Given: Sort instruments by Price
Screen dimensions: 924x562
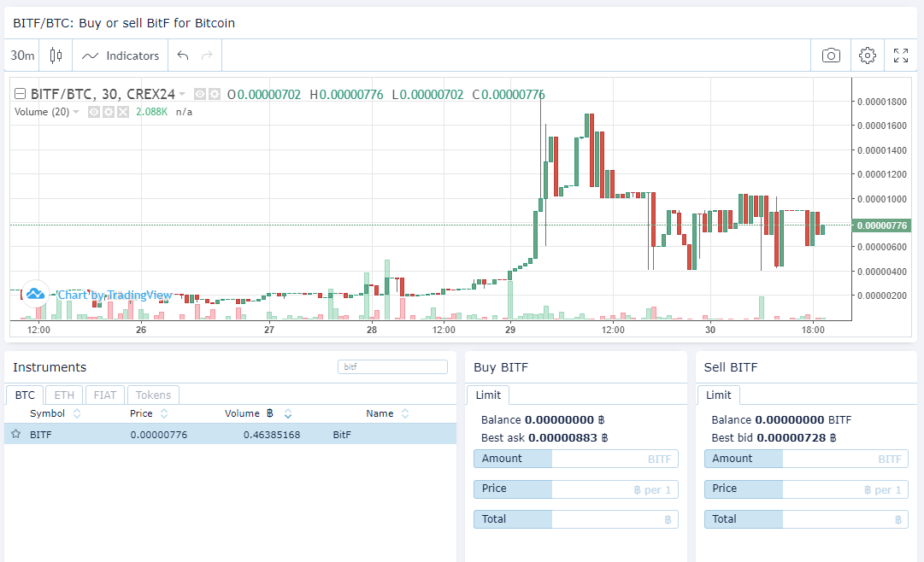Looking at the screenshot, I should pos(149,413).
